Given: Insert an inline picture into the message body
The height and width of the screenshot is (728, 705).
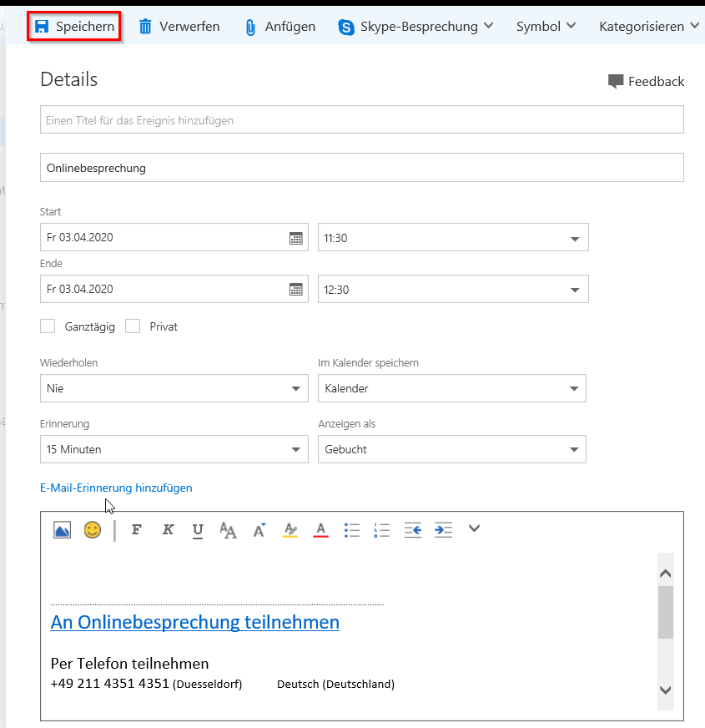Looking at the screenshot, I should click(x=63, y=530).
